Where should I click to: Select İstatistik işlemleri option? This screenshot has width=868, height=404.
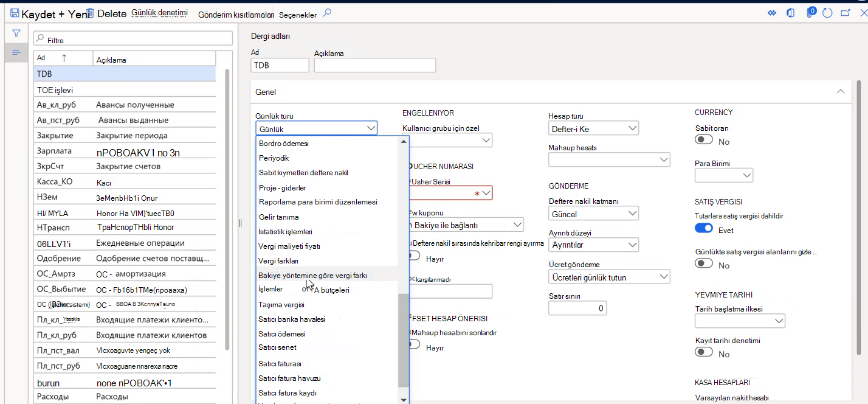point(327,232)
